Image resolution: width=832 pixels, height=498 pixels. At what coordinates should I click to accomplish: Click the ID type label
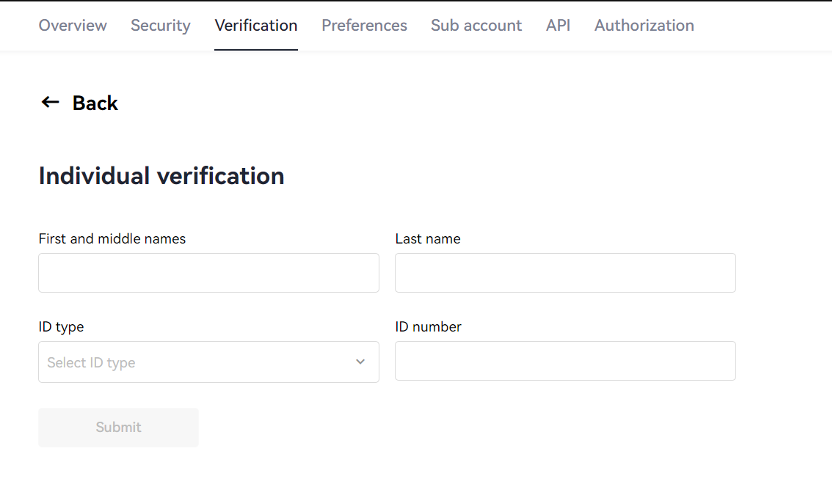coord(61,327)
